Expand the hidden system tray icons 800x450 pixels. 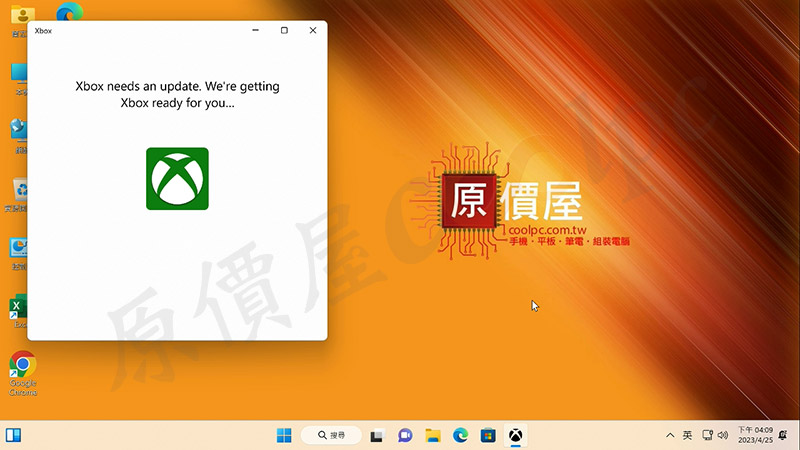(x=670, y=435)
